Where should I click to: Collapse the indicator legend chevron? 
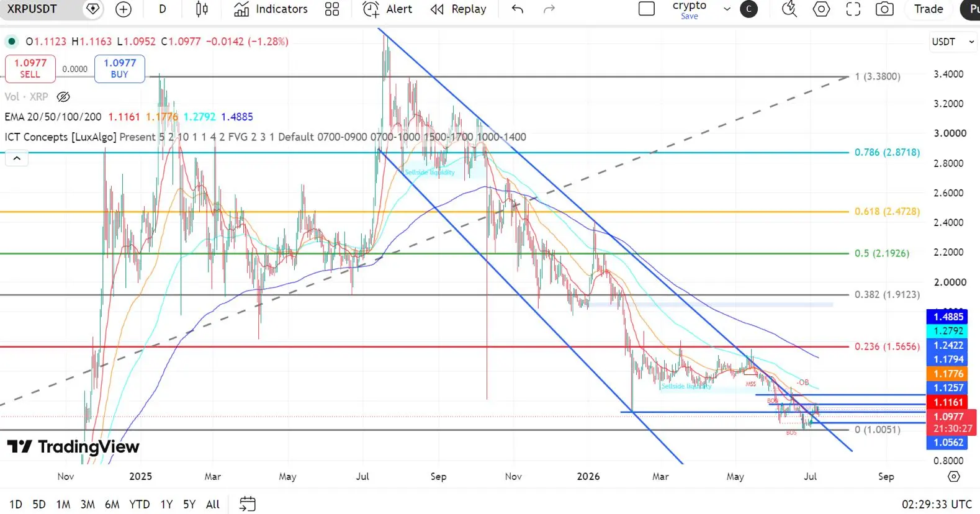coord(17,158)
